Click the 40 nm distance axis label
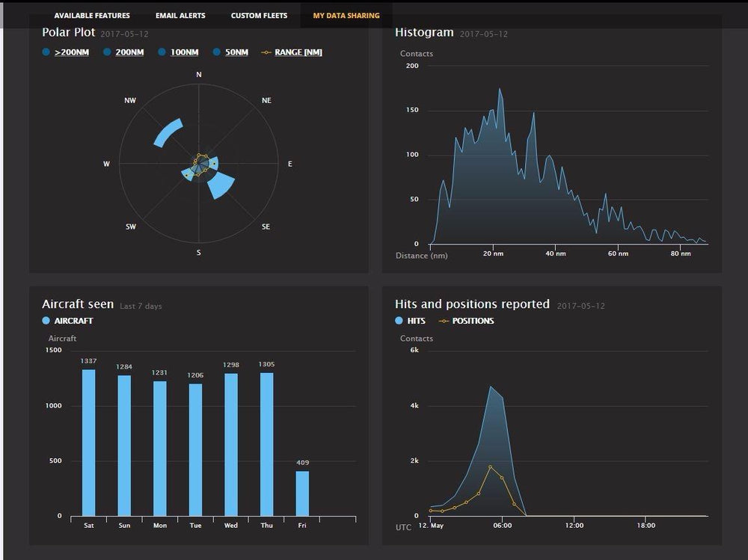This screenshot has width=748, height=560. (x=556, y=253)
